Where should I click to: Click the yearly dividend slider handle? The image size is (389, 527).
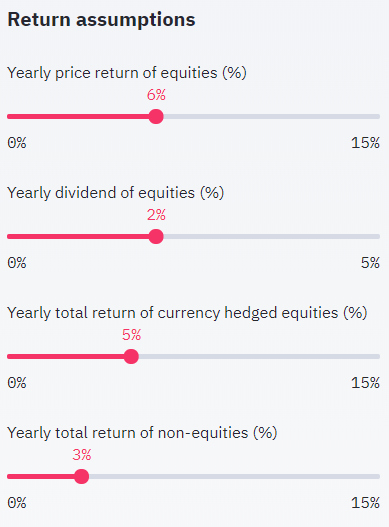[x=156, y=236]
